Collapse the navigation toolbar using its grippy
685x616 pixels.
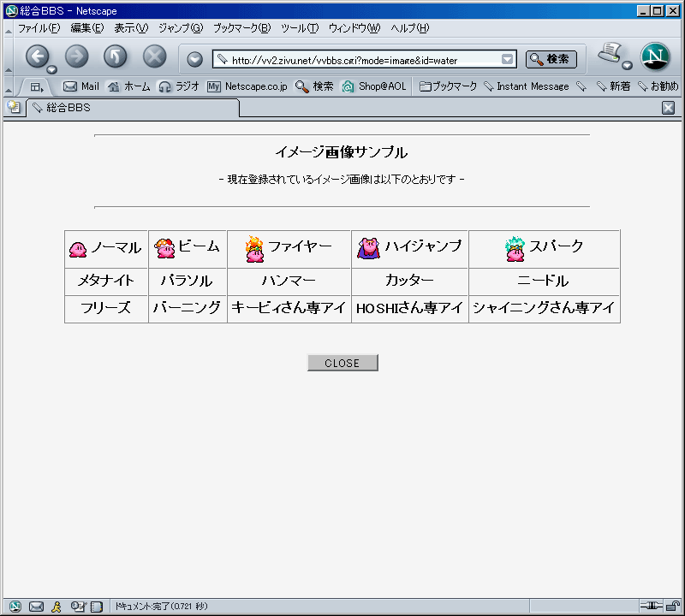[9, 56]
